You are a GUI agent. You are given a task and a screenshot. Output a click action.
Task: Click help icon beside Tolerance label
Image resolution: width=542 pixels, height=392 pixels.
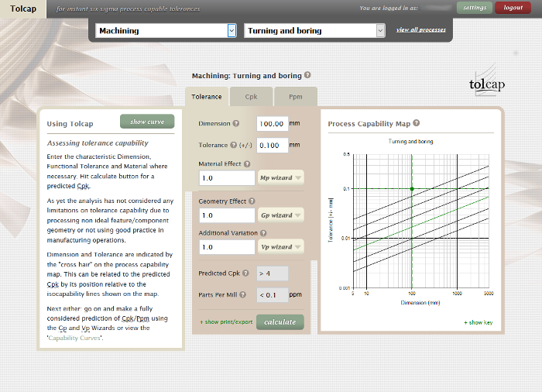234,145
